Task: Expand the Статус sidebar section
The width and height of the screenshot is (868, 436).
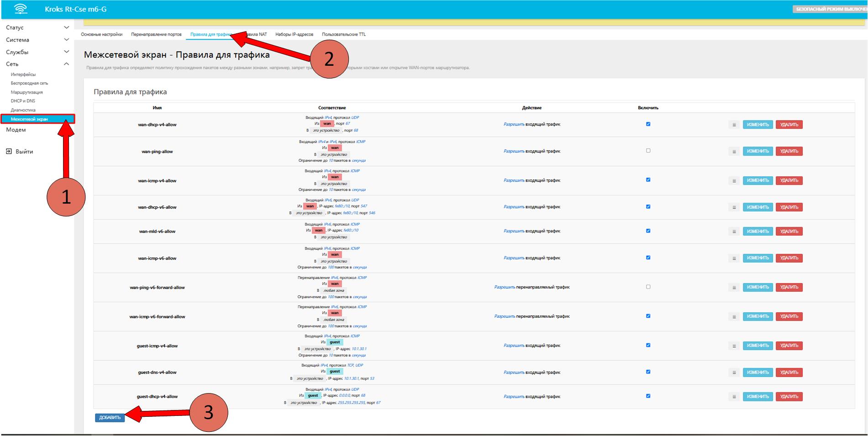Action: tap(37, 28)
